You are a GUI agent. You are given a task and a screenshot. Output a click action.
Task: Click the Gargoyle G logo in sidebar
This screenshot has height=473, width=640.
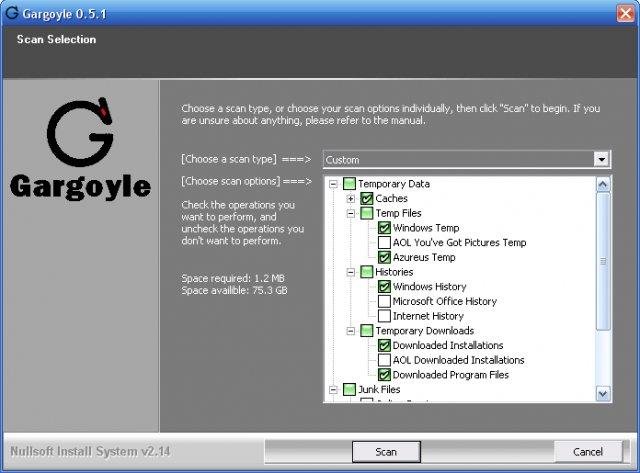click(x=80, y=131)
